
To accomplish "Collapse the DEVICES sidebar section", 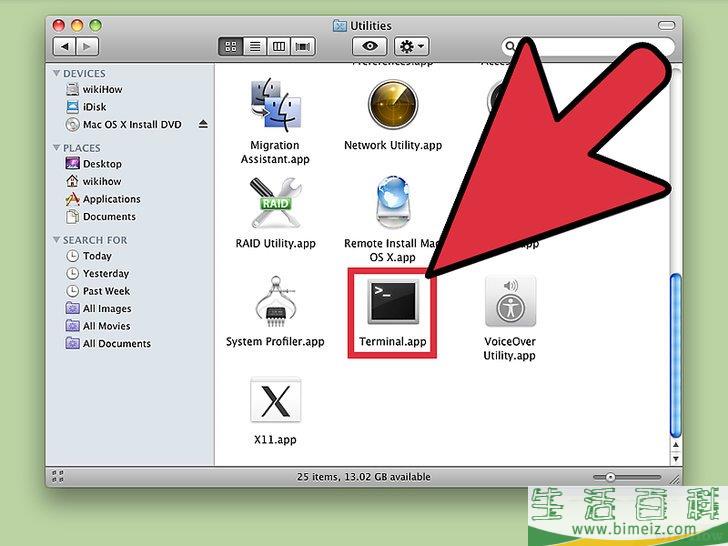I will click(x=56, y=74).
